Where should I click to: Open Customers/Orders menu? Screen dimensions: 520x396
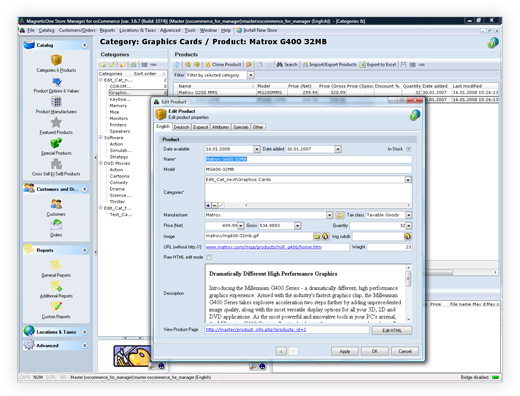(77, 30)
